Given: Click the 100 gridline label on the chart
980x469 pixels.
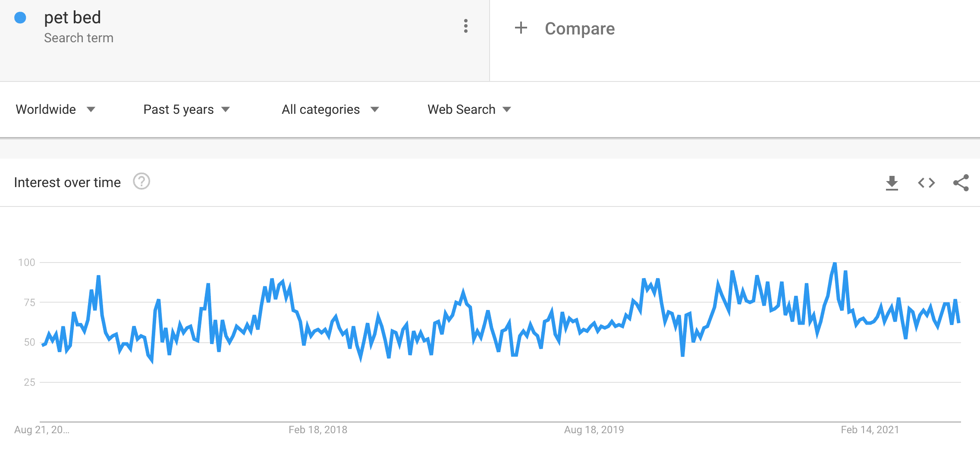Looking at the screenshot, I should point(27,261).
